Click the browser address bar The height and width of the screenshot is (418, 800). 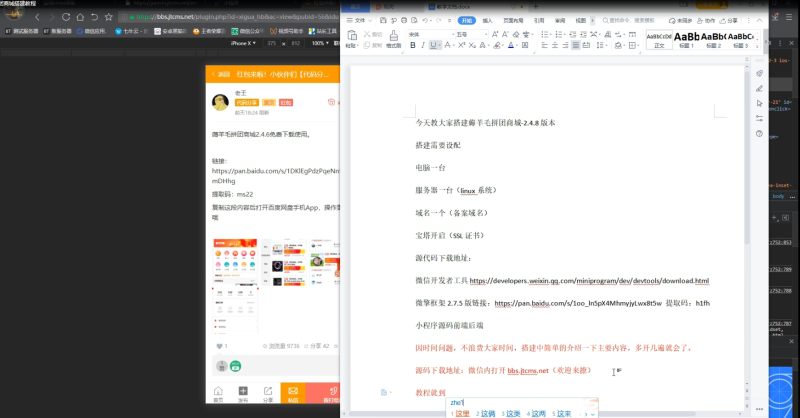tap(230, 17)
